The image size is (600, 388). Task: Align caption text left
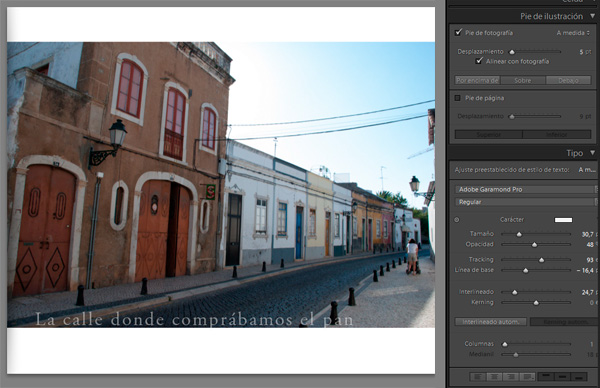(x=478, y=377)
